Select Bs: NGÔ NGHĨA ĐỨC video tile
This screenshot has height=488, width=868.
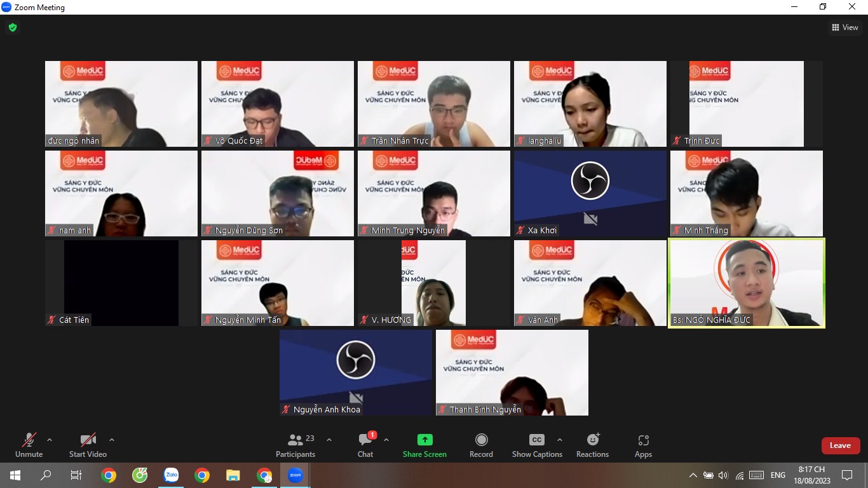[x=747, y=283]
